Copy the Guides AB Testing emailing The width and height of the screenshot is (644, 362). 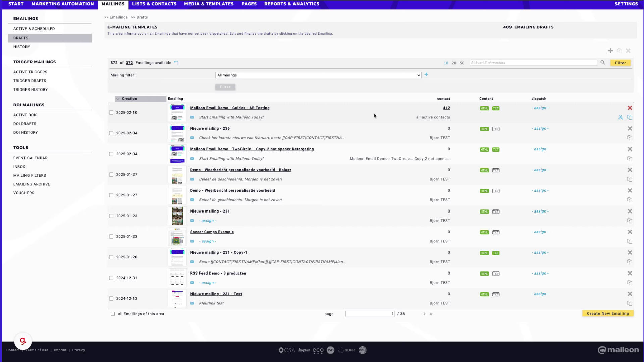630,117
